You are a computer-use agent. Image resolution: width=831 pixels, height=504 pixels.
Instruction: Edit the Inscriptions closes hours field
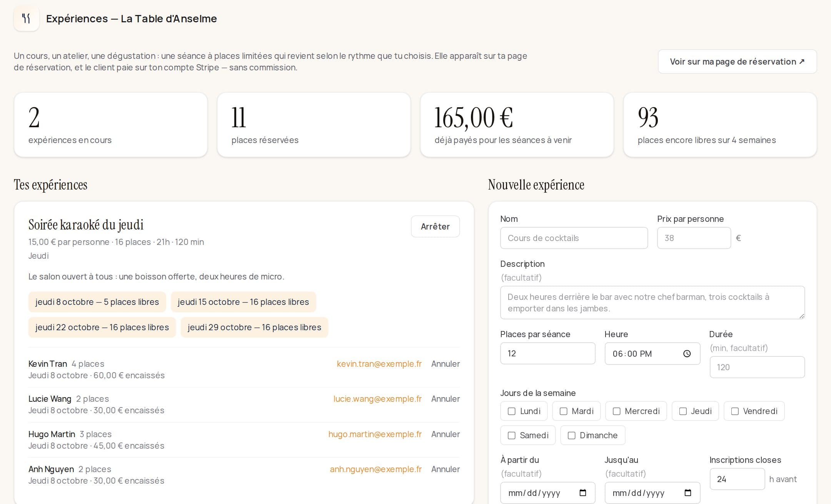(x=737, y=479)
